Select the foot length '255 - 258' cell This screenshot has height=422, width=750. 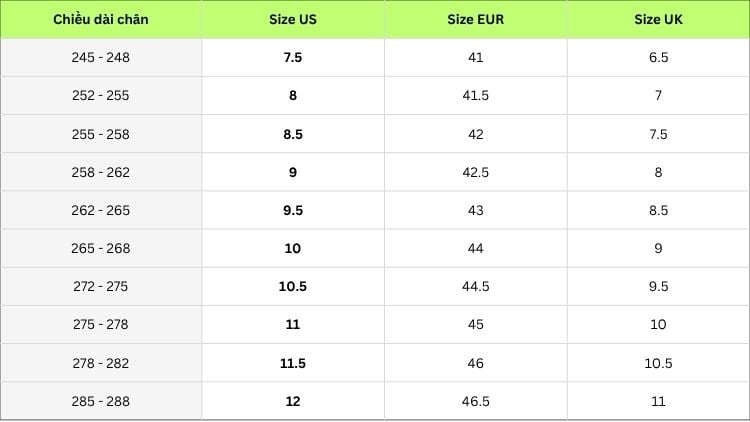click(101, 134)
